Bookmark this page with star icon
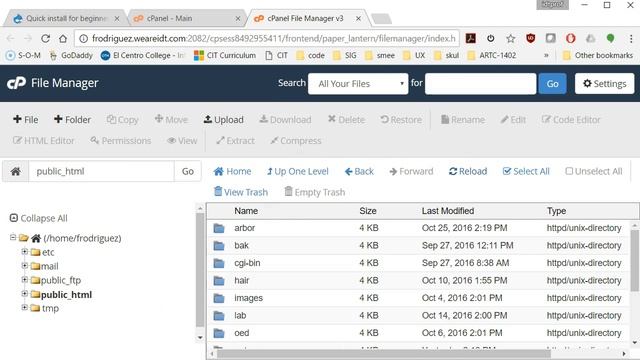 [x=510, y=38]
